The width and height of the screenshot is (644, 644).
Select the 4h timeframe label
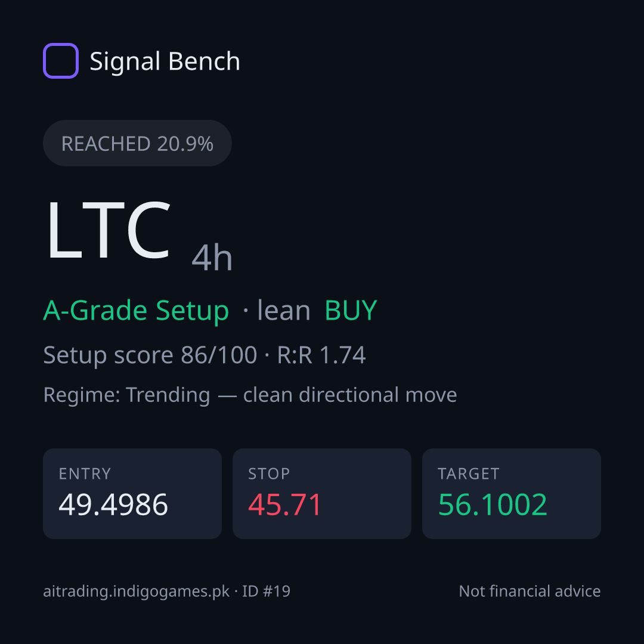(x=212, y=258)
